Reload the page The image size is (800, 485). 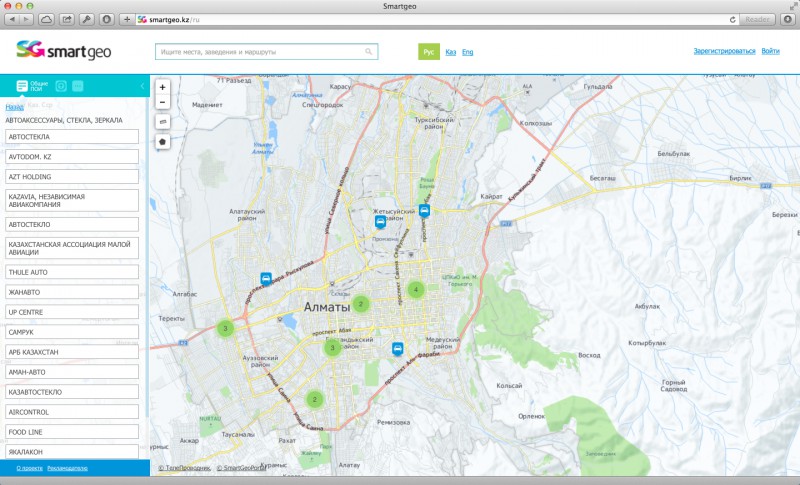tap(733, 19)
